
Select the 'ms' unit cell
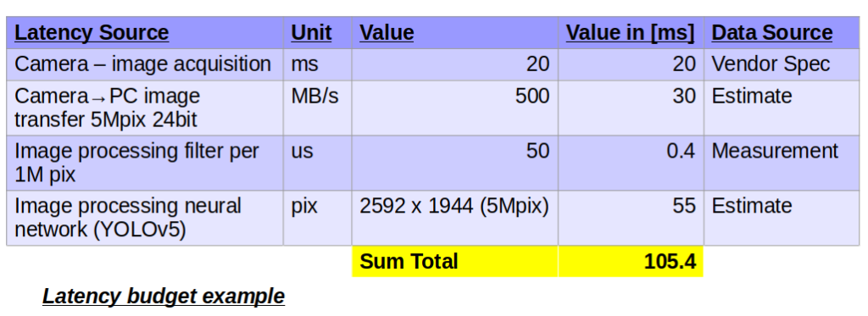click(x=317, y=64)
